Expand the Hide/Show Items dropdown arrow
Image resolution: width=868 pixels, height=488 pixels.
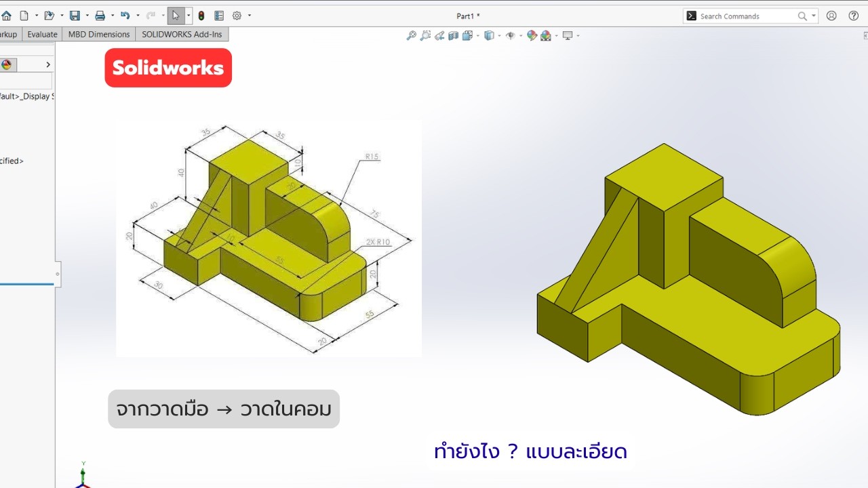(521, 36)
